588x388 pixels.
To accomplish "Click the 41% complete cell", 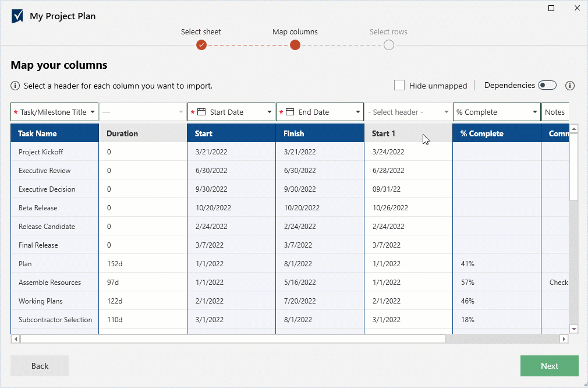I will coord(497,264).
